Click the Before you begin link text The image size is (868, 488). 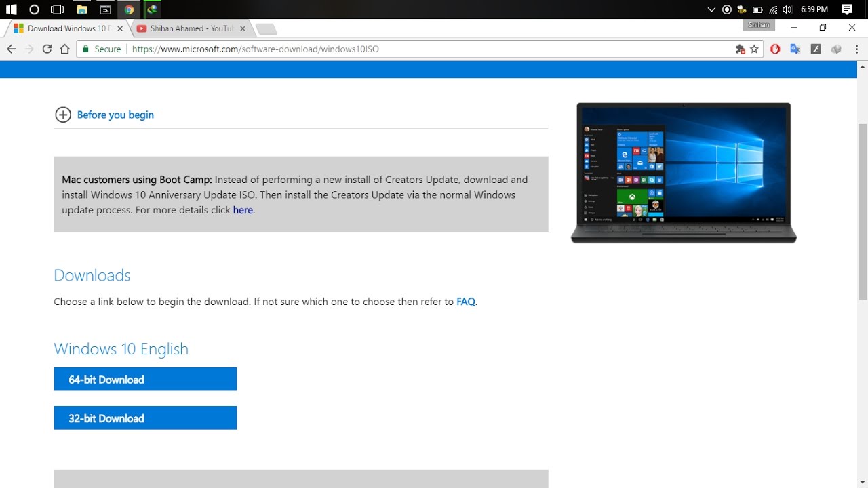tap(115, 115)
